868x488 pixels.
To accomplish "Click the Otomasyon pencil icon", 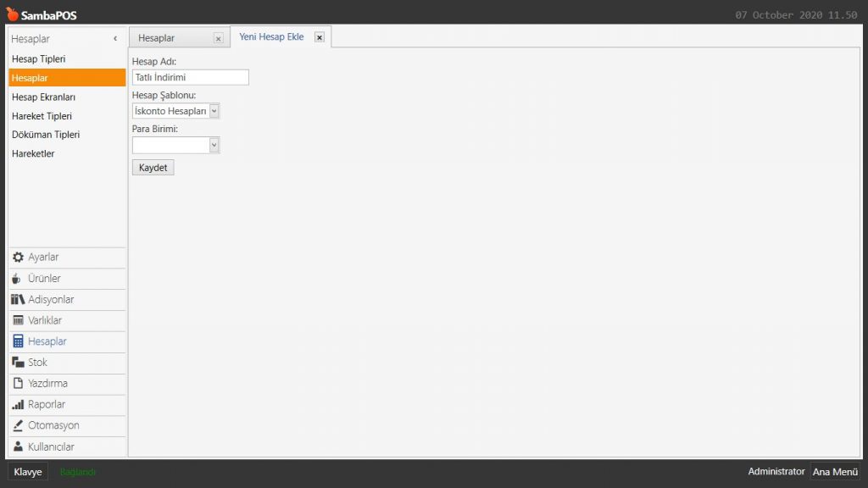I will coord(18,425).
